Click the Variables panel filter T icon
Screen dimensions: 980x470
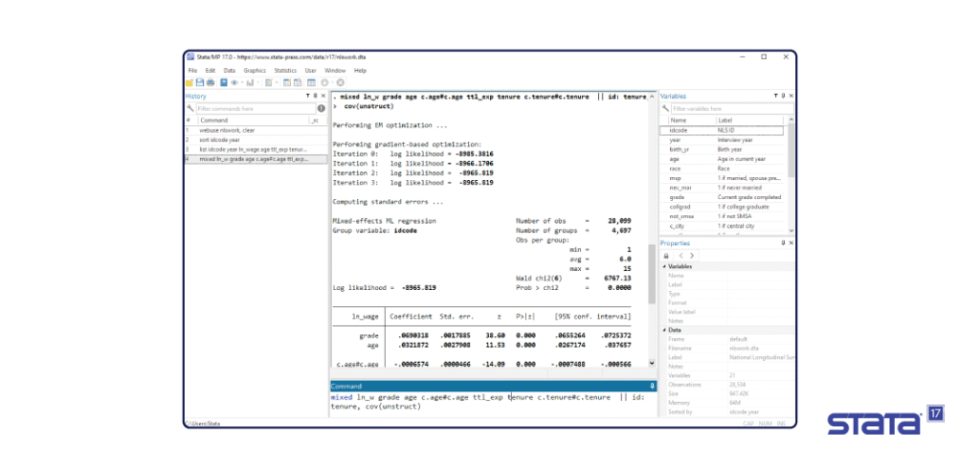click(775, 96)
